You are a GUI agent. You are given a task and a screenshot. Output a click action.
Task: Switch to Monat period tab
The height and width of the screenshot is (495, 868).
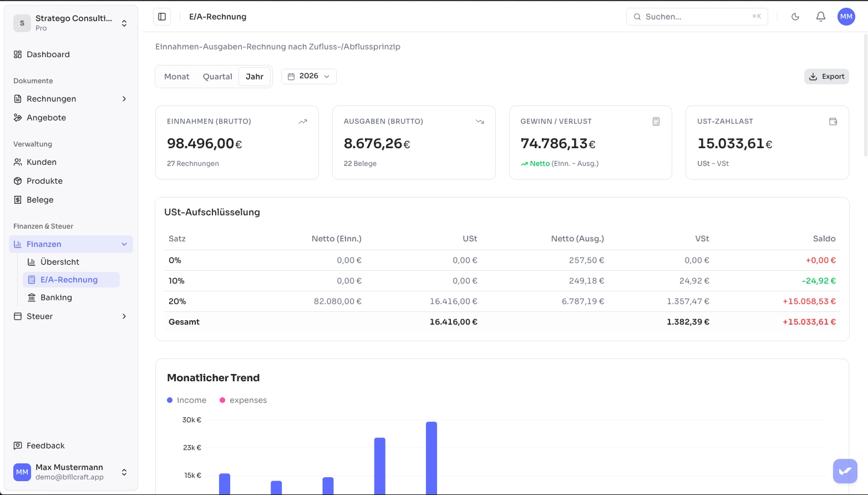[x=177, y=77]
